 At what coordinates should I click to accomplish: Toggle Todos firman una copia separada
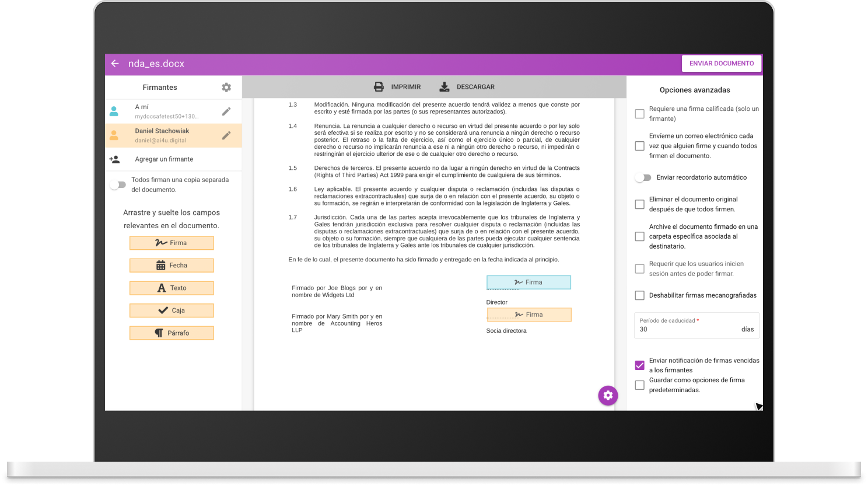coord(118,184)
